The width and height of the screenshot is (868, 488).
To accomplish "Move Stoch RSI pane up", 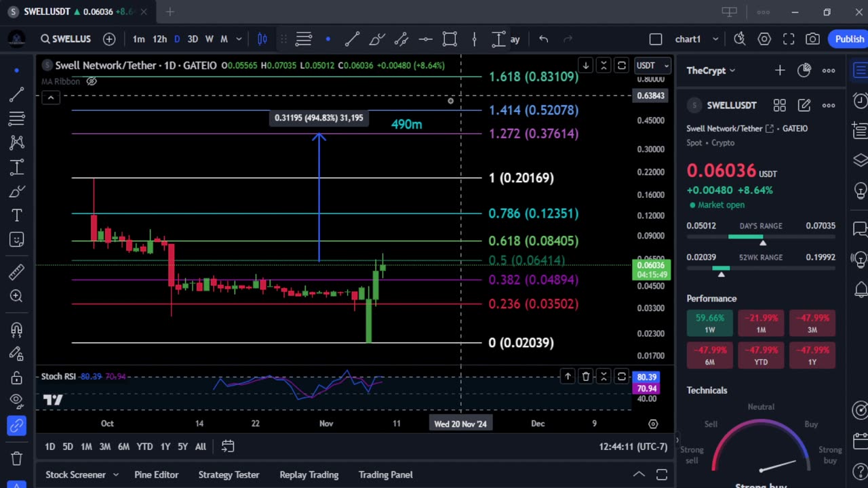I will [x=568, y=377].
